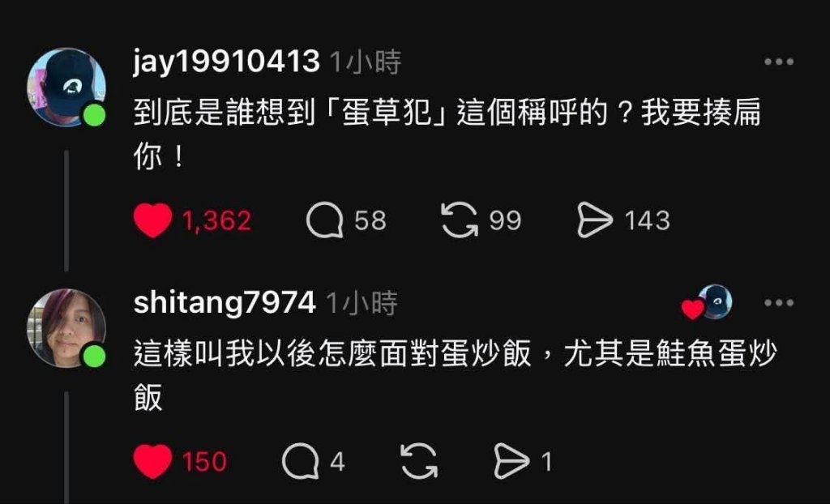Open replies on jay19910413's post
The image size is (830, 504).
tap(325, 220)
